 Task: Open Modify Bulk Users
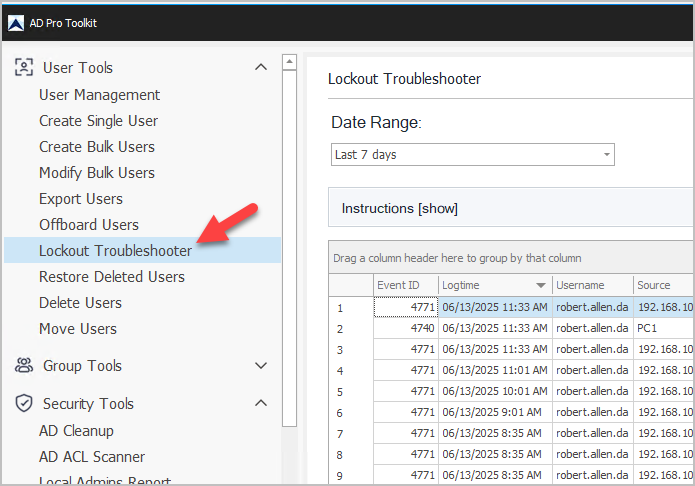coord(97,172)
